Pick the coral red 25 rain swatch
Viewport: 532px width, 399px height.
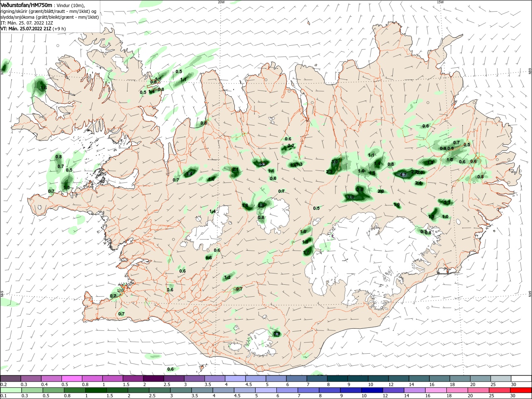click(x=501, y=391)
